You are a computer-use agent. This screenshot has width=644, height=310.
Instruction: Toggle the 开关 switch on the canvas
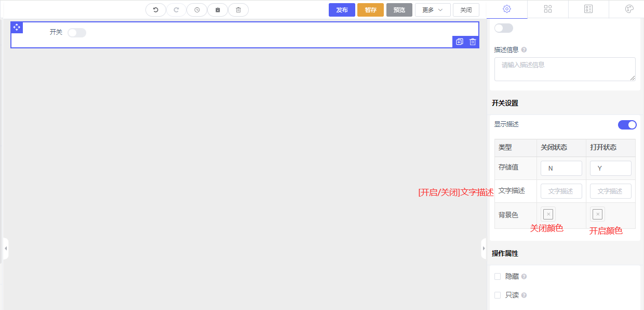[77, 33]
